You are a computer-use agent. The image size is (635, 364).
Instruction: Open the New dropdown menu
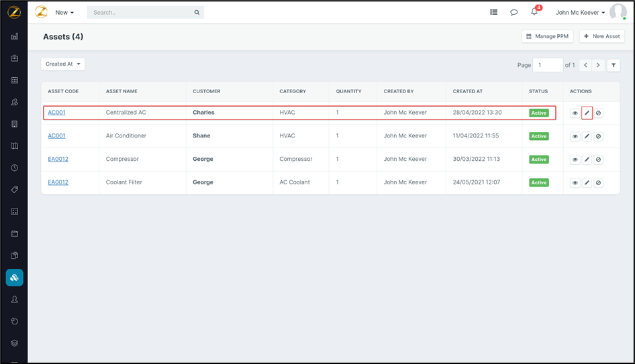click(x=64, y=12)
